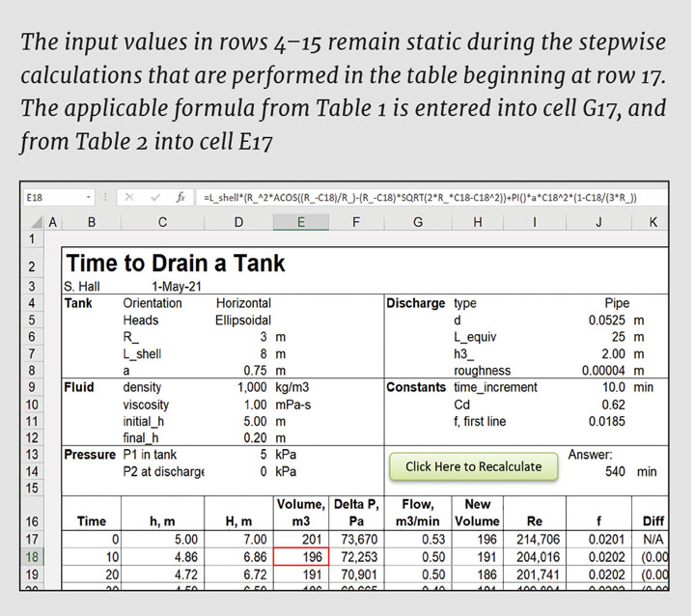Click the Enter checkmark in formula bar
The width and height of the screenshot is (695, 616).
(x=154, y=197)
